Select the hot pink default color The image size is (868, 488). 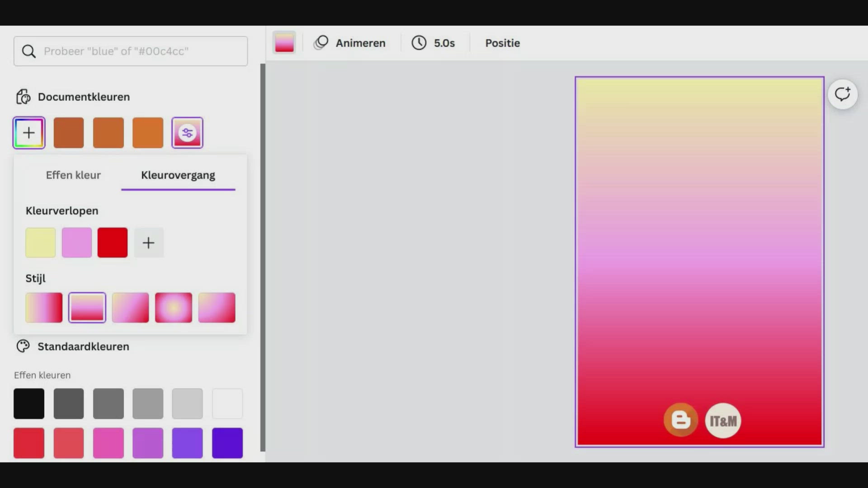tap(108, 443)
